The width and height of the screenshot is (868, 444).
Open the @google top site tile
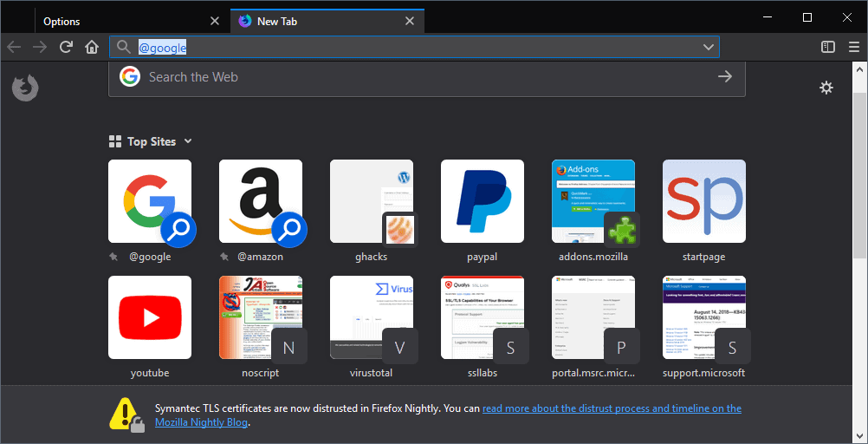(150, 201)
